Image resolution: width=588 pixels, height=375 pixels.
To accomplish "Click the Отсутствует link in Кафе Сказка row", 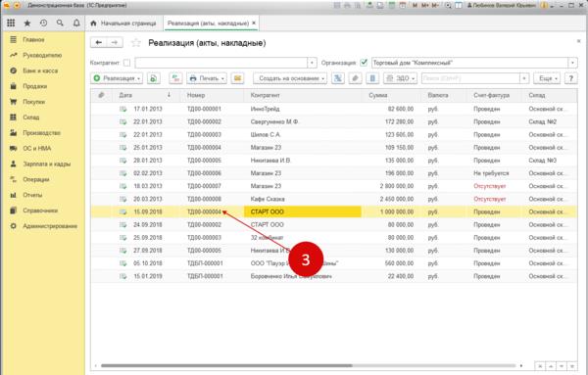I will 489,199.
